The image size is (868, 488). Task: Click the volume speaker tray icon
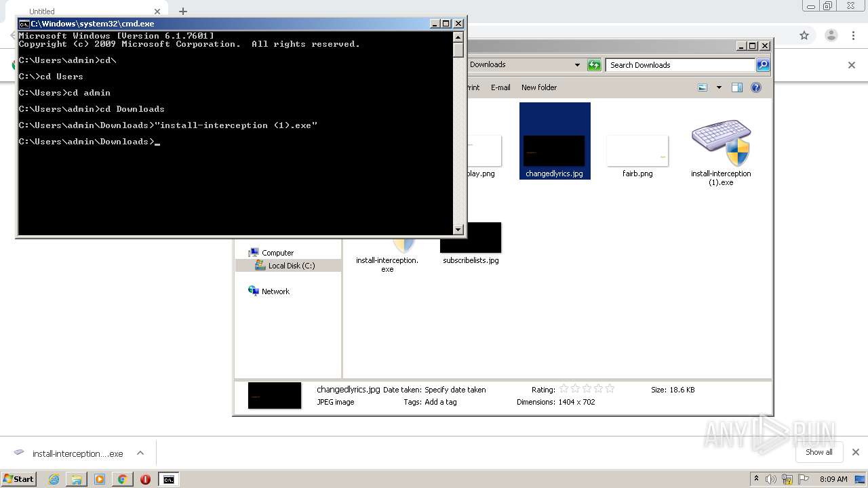771,479
